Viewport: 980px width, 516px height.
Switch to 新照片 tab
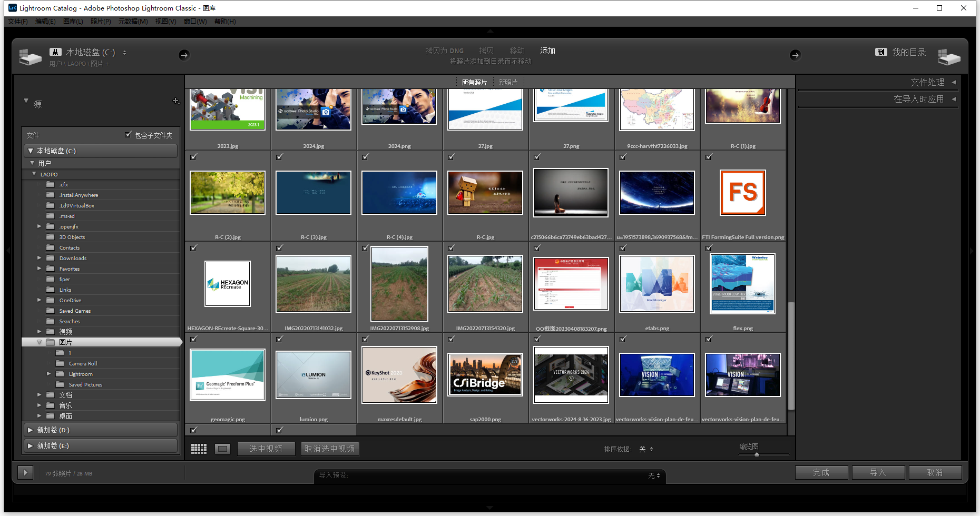(x=508, y=82)
